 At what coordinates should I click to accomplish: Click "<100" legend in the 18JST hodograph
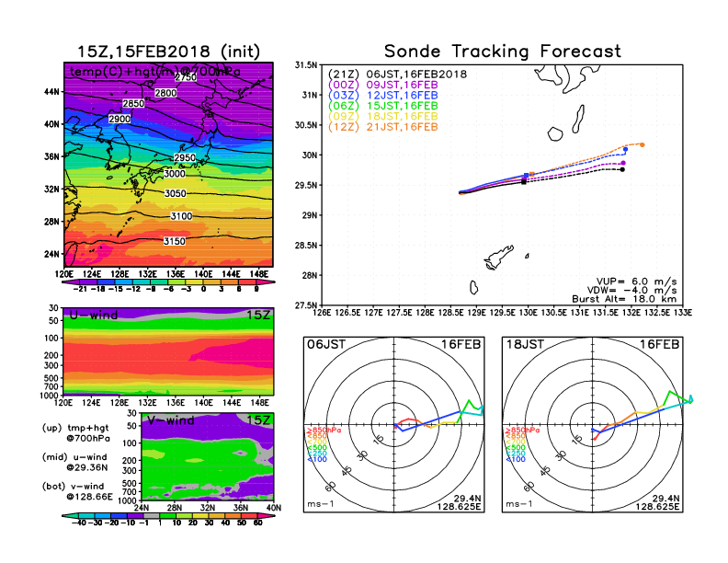pyautogui.click(x=515, y=459)
